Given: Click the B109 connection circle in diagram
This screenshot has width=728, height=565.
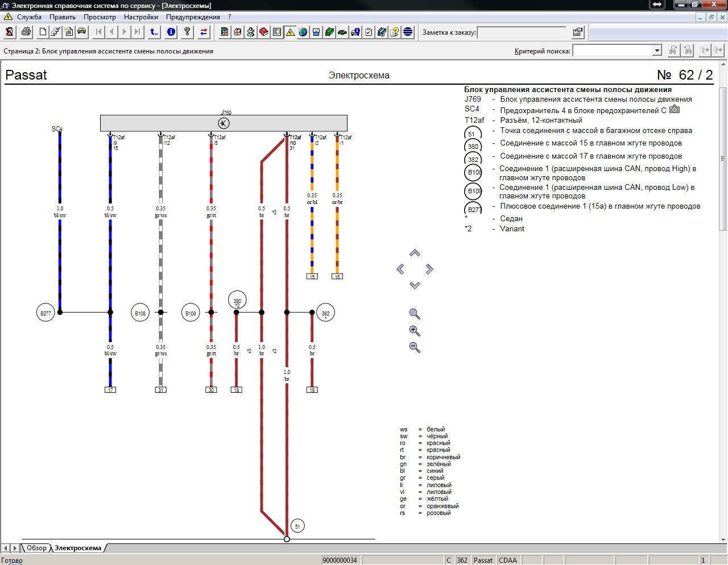Looking at the screenshot, I should [x=191, y=313].
